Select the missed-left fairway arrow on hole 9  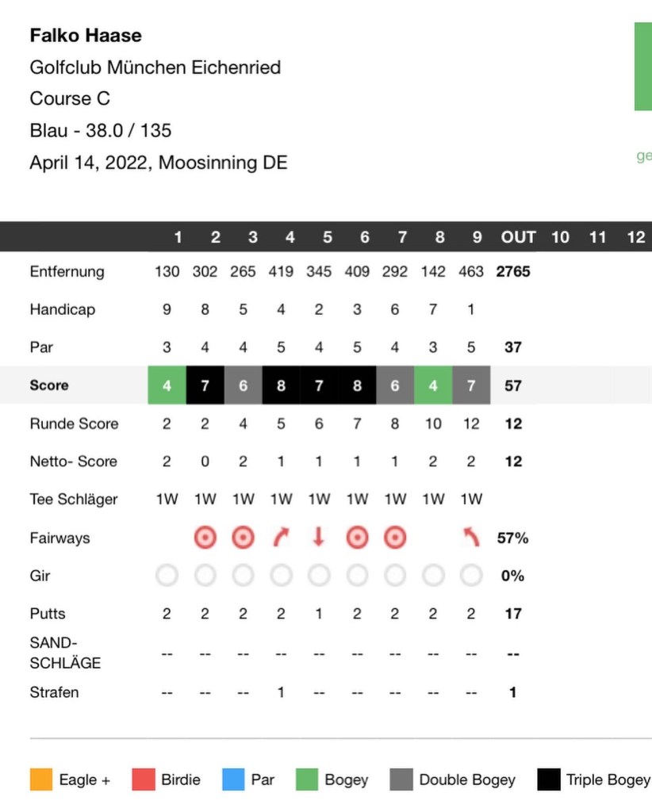[471, 538]
